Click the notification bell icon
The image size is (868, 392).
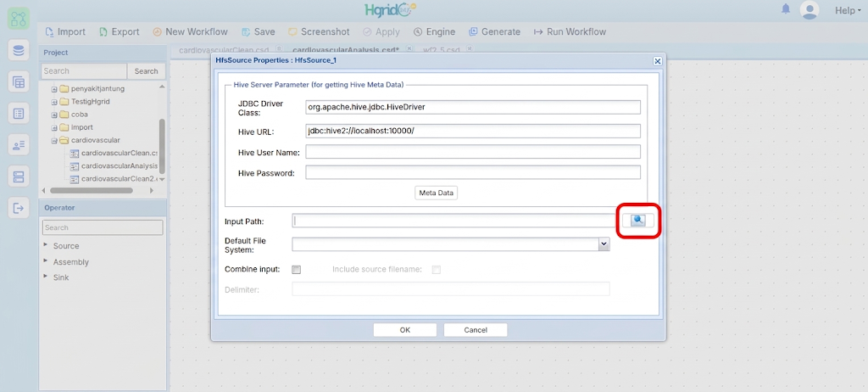point(786,9)
